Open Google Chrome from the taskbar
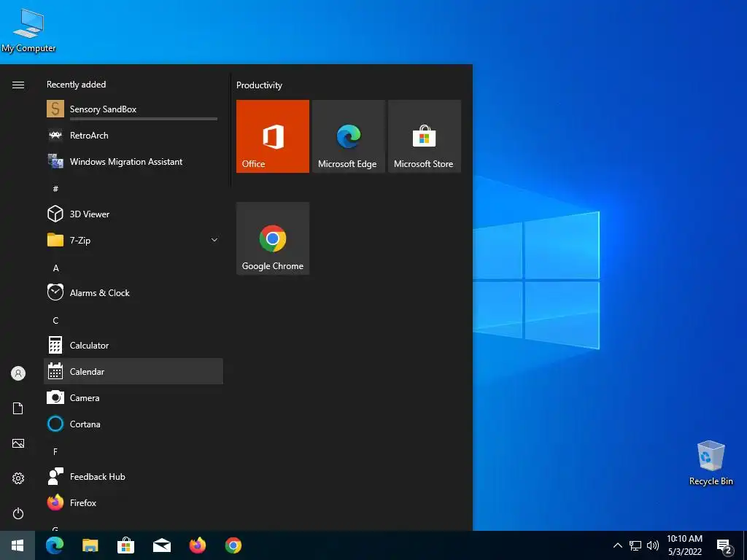Screen dimensions: 747x560 [233, 545]
